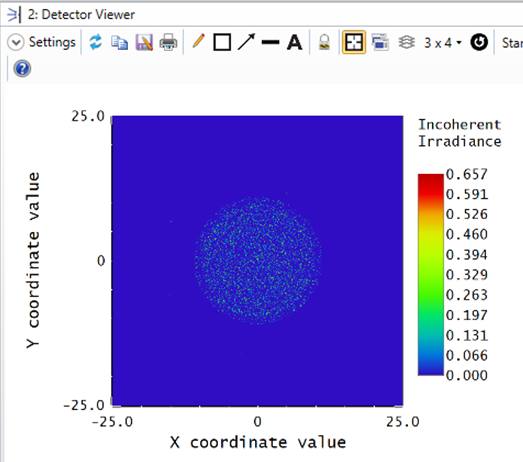Open the 3 x 4 layout dropdown
The width and height of the screenshot is (523, 462).
click(x=443, y=43)
